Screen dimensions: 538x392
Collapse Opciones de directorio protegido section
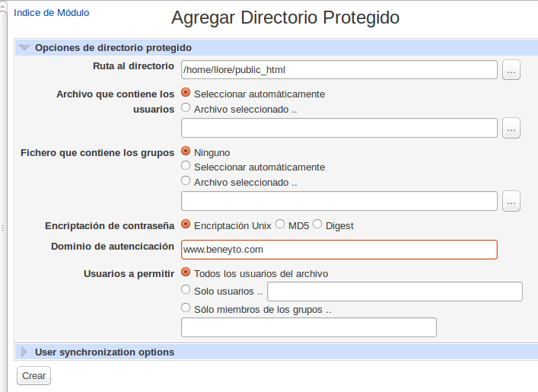[x=24, y=47]
